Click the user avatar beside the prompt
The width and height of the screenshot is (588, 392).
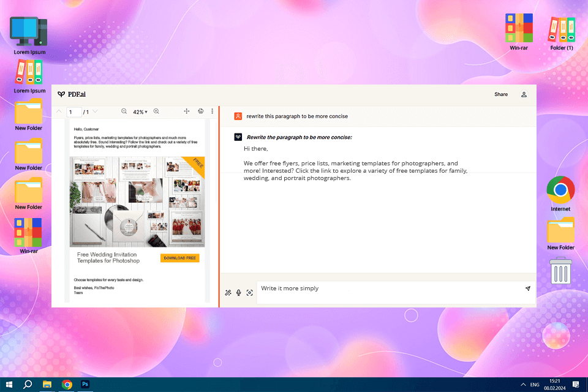tap(238, 116)
